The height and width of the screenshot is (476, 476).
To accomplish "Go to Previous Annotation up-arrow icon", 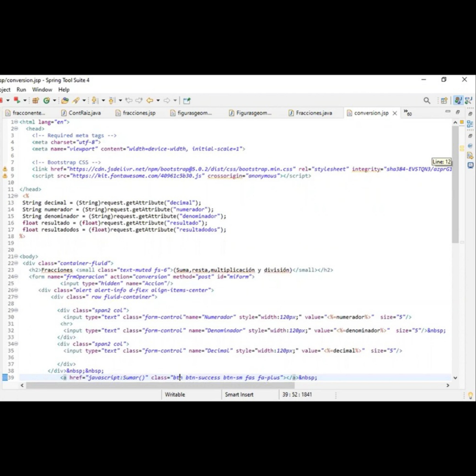I will click(112, 101).
